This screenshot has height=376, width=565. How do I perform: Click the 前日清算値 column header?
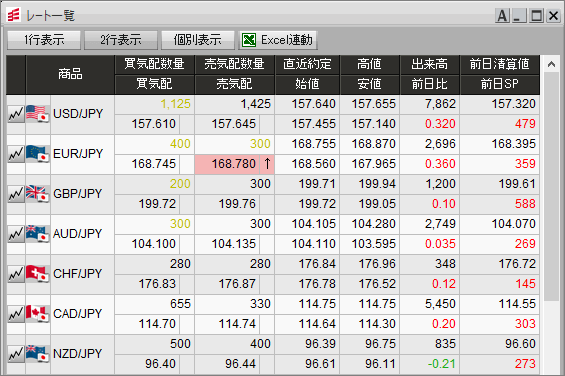coord(500,65)
